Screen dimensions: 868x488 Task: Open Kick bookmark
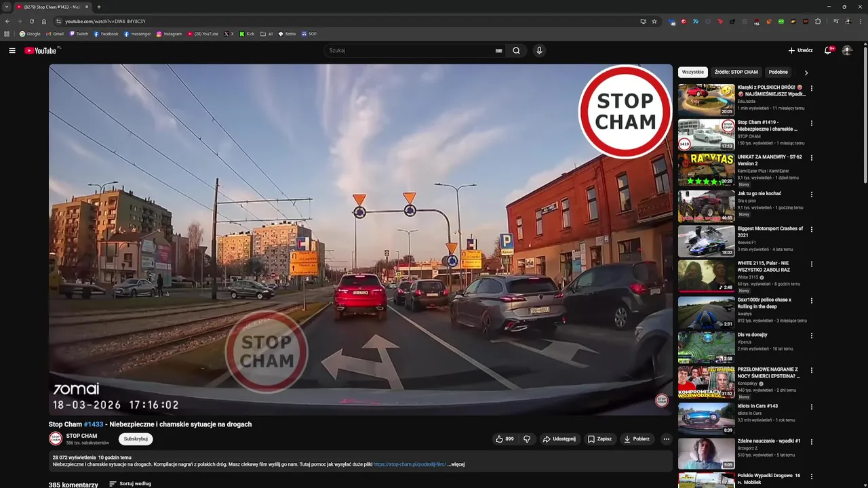(x=247, y=34)
